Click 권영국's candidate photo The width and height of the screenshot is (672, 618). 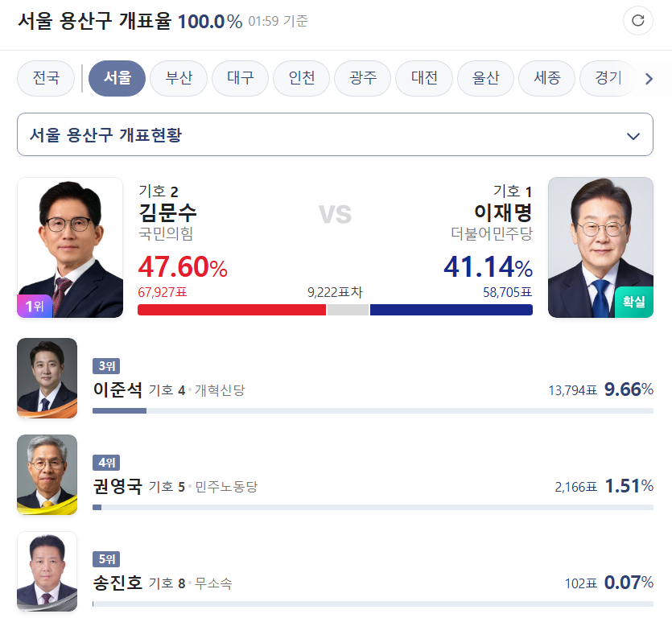tap(47, 475)
